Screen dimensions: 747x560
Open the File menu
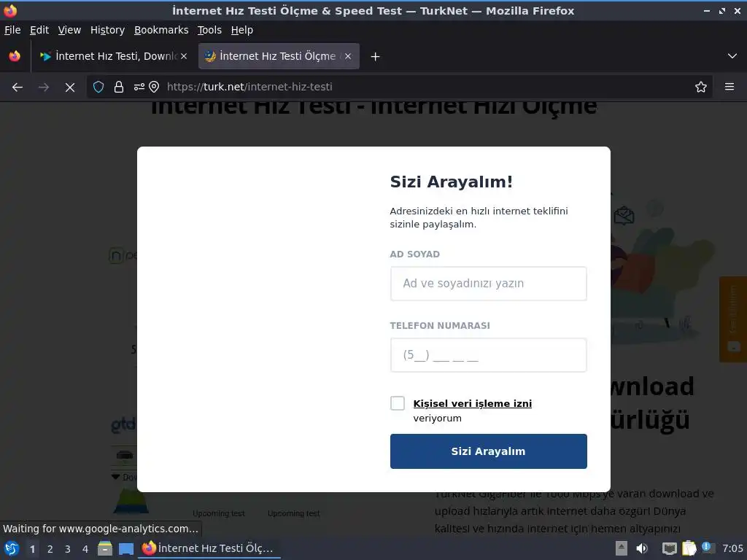pyautogui.click(x=12, y=30)
